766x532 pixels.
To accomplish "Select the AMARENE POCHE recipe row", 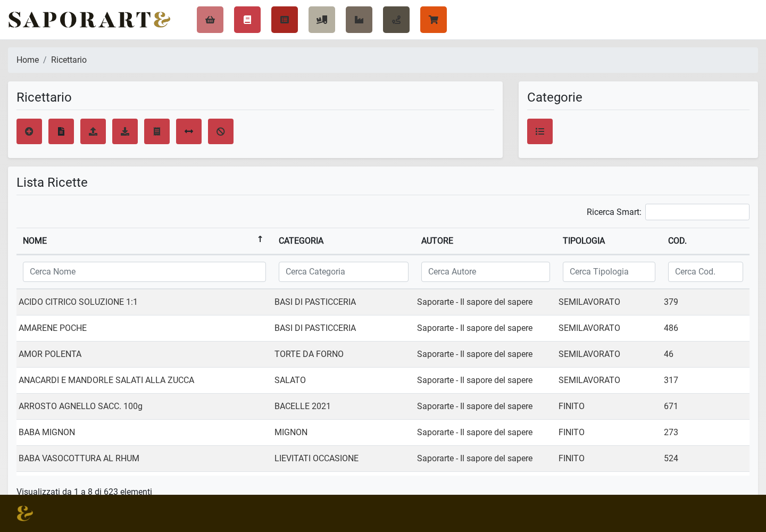I will (383, 328).
